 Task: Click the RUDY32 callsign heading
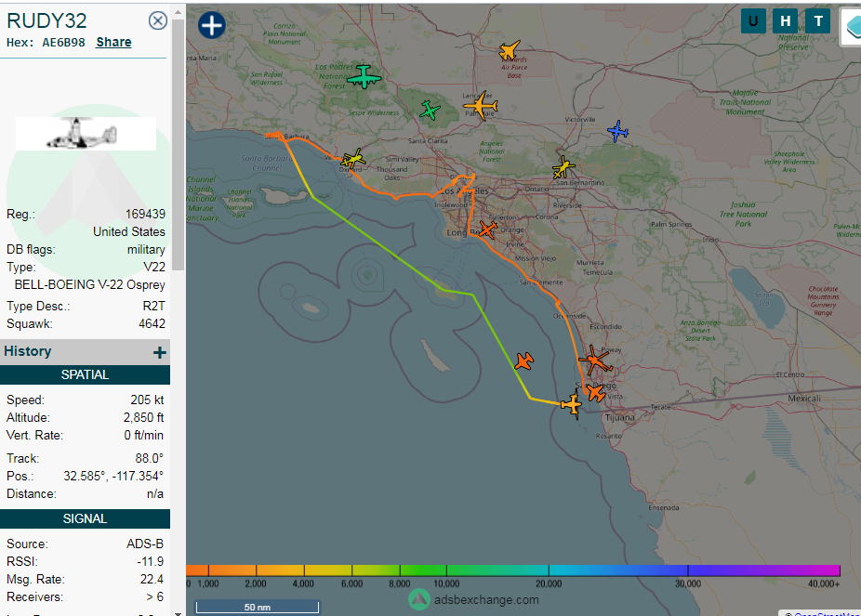click(46, 20)
